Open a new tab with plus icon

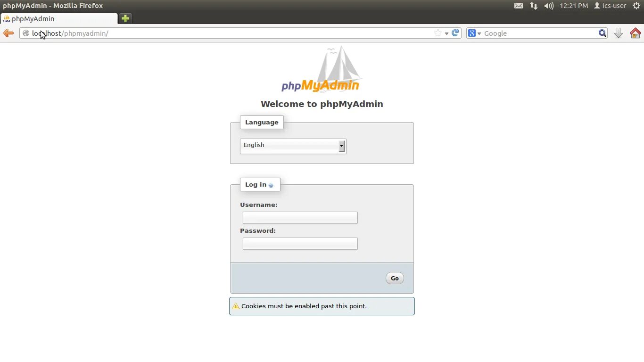tap(125, 18)
